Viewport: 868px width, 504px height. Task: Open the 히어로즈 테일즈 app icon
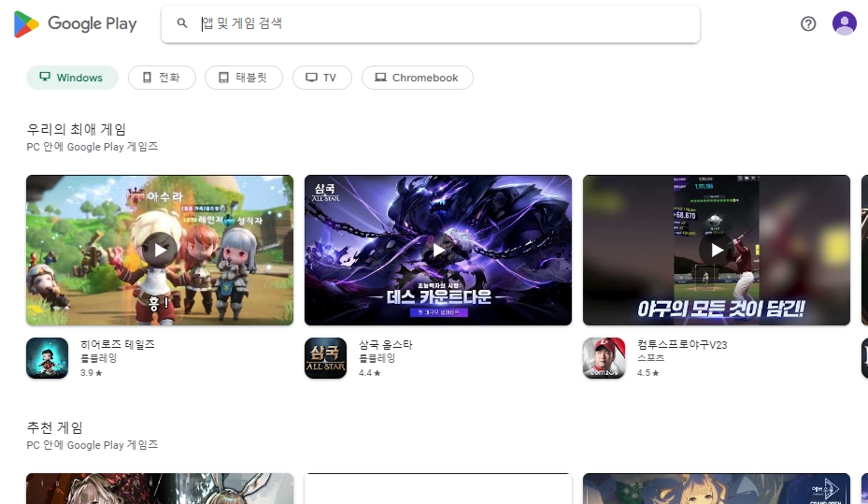pos(47,358)
